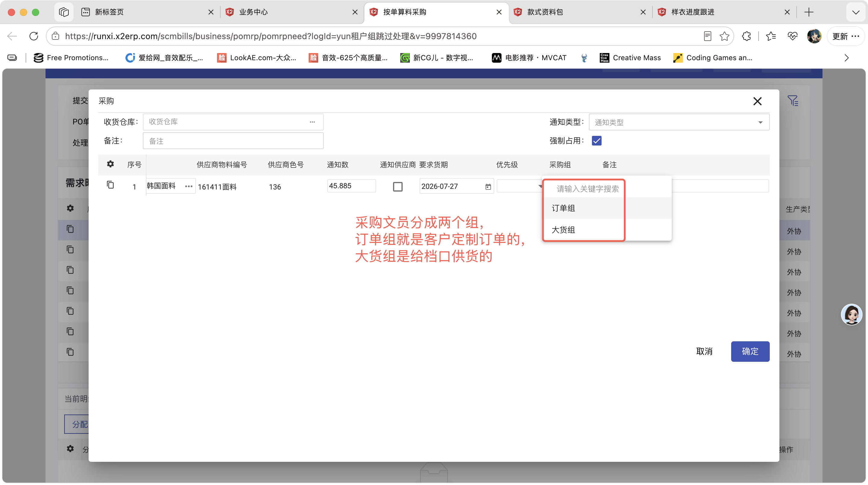Open the calendar picker for 要求货期

click(488, 186)
